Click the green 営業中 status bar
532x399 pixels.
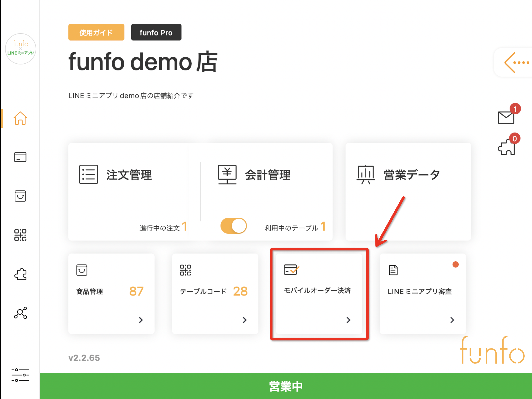(x=286, y=386)
